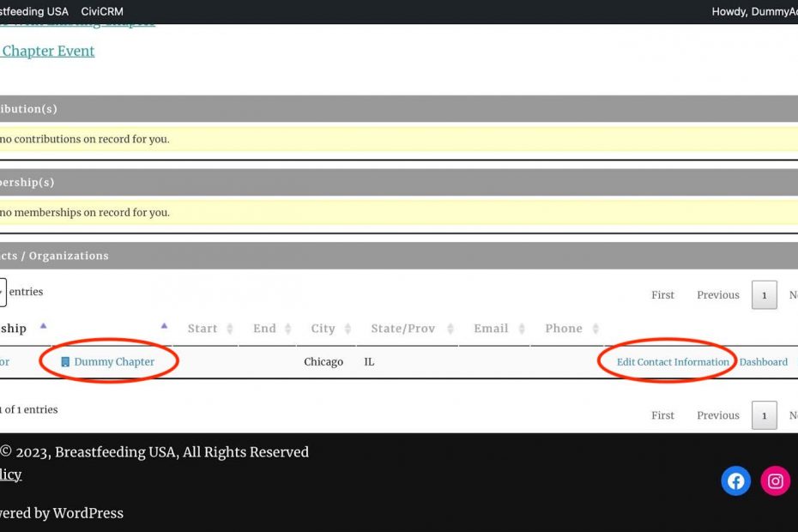Open the Chapter Event link
798x532 pixels.
point(47,51)
